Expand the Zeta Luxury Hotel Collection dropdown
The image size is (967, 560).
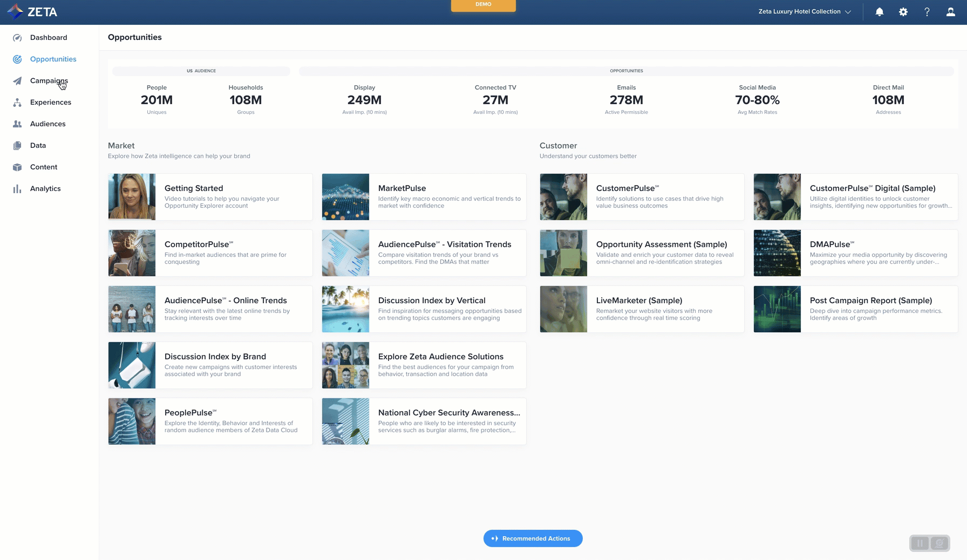pyautogui.click(x=804, y=12)
